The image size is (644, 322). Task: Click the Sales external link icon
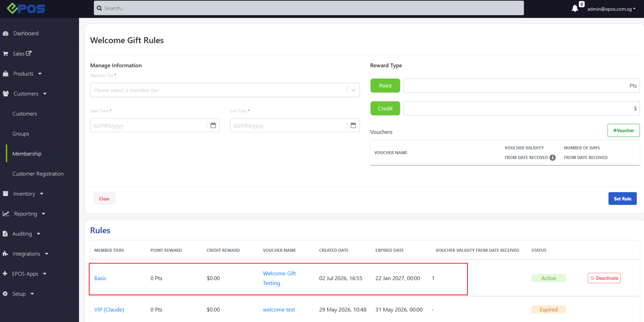[29, 53]
